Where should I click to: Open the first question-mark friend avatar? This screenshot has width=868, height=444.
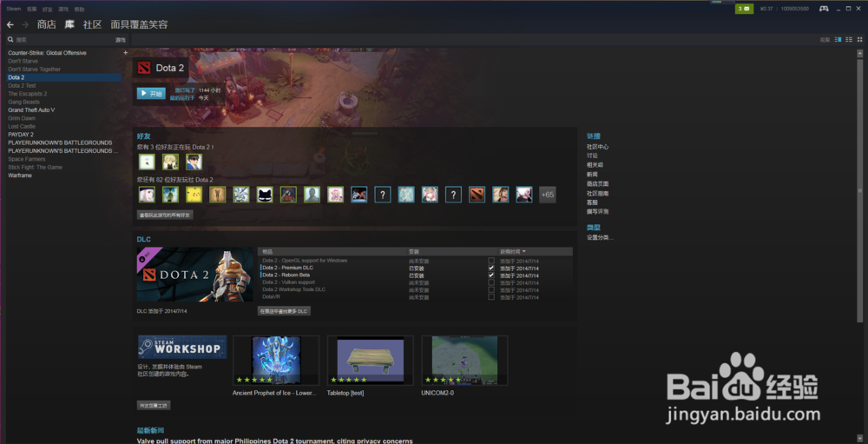[x=383, y=195]
